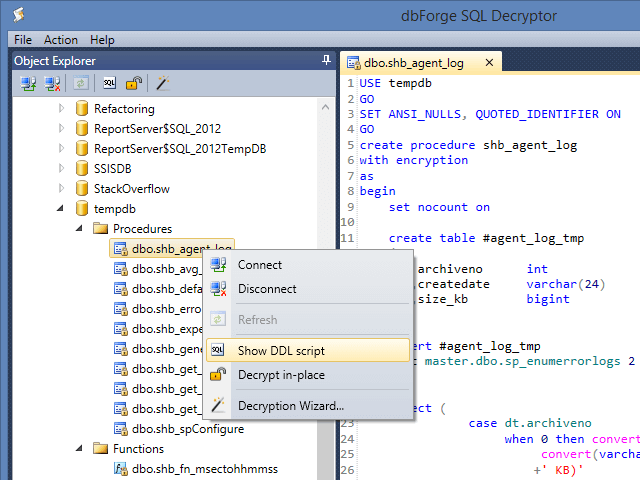640x480 pixels.
Task: Click the padlock icon beside Decrypt in-place
Action: (218, 374)
